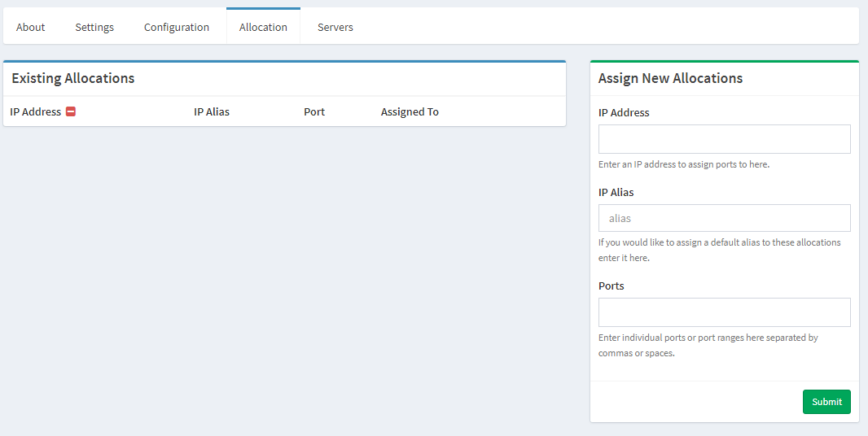868x436 pixels.
Task: Focus the IP Address input field
Action: [x=724, y=139]
